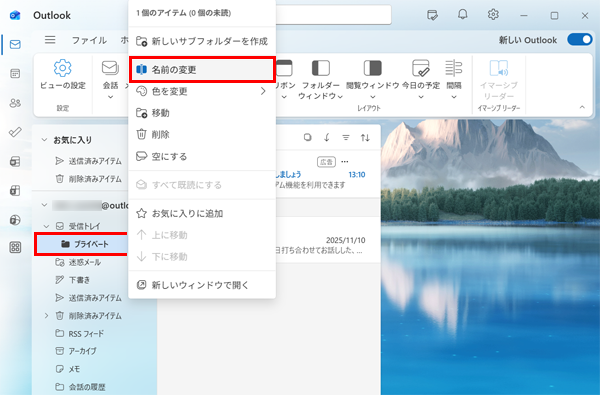Select the プライベート folder
Viewport: 600px width, 395px height.
click(81, 244)
